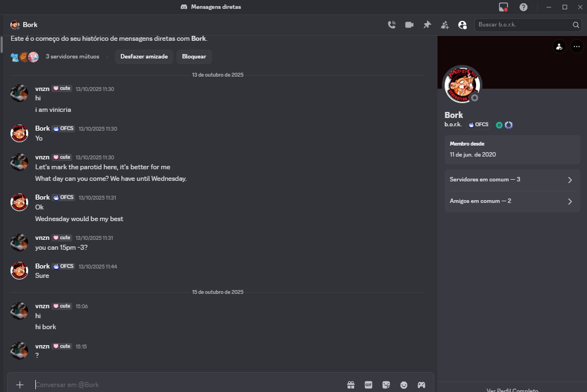This screenshot has height=392, width=587.
Task: Expand Servidores em comum — 3
Action: point(512,180)
